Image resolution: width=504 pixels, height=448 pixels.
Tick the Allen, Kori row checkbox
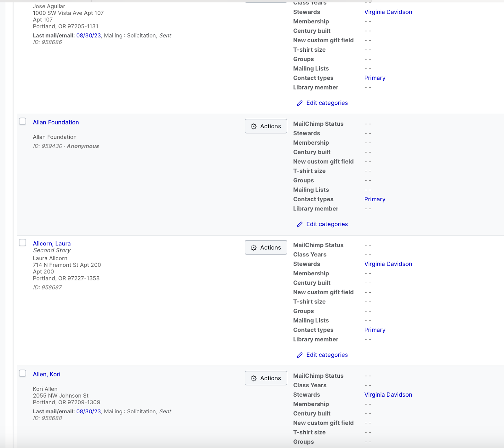coord(22,373)
